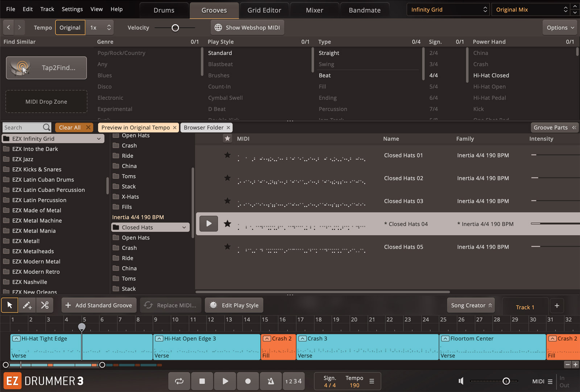Open the Track menu

(x=47, y=9)
